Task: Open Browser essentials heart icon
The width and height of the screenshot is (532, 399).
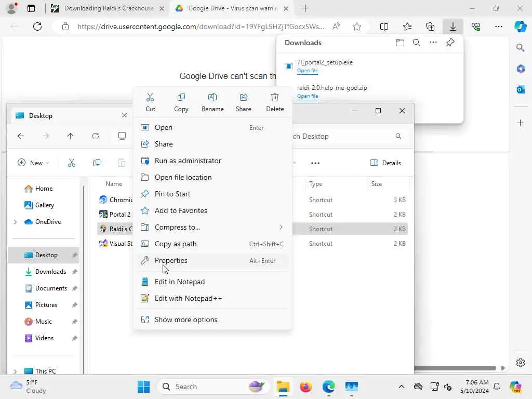Action: click(476, 26)
